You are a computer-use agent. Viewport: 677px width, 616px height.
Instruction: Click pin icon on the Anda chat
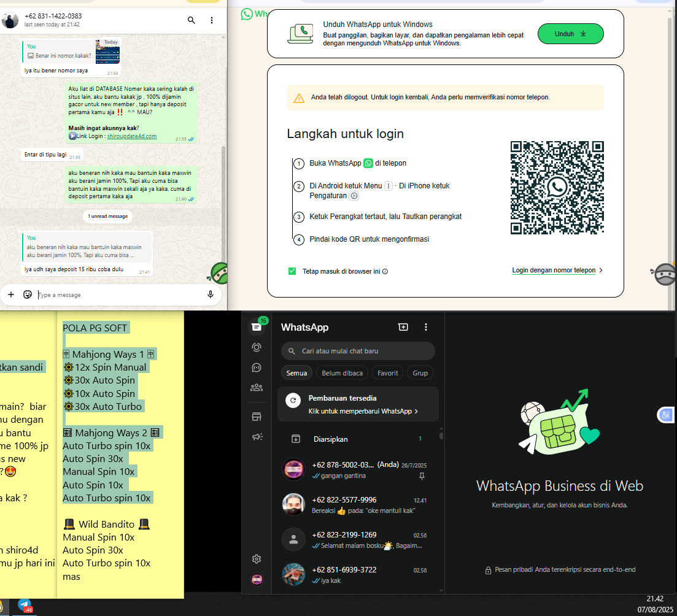point(422,476)
